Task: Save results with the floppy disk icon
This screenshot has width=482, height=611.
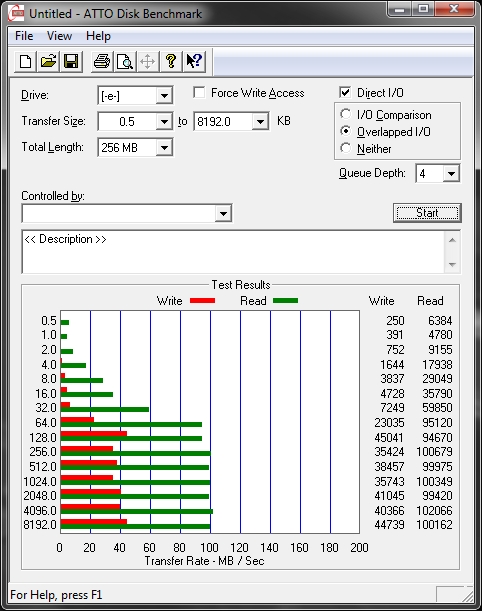Action: [x=71, y=61]
